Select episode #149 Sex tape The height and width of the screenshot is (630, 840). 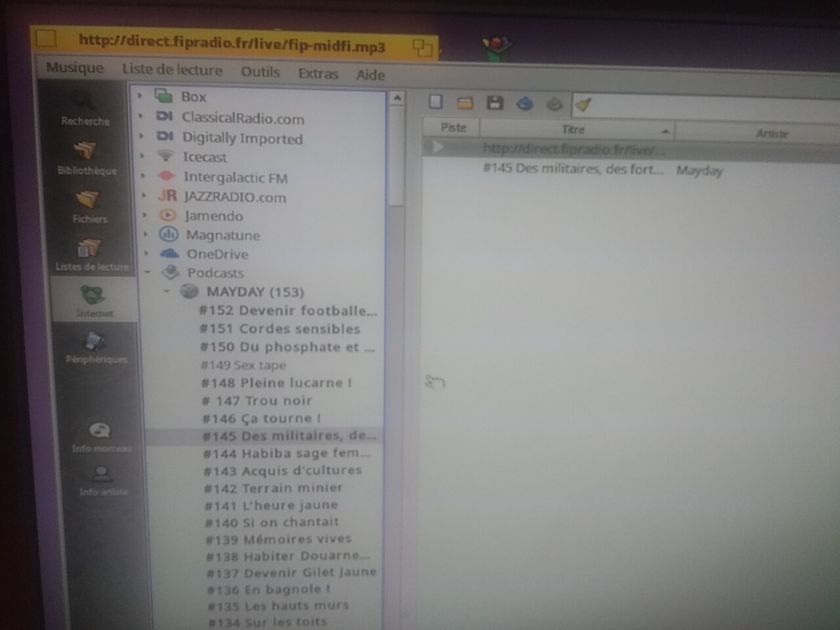tap(243, 365)
